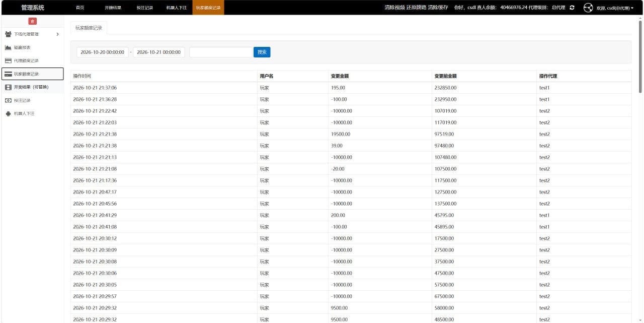Switch to 开牌结果 in the top navigation
Image resolution: width=644 pixels, height=323 pixels.
pos(113,8)
